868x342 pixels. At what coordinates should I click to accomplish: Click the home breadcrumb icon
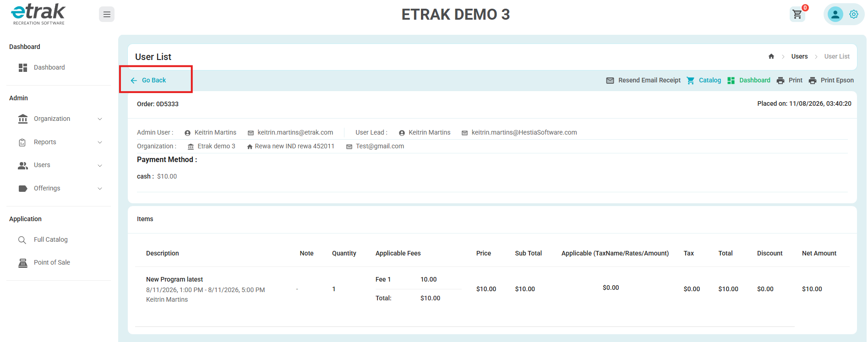(771, 56)
